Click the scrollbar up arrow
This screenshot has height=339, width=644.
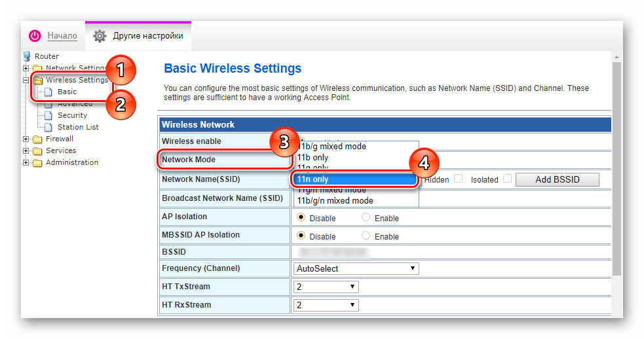(617, 57)
